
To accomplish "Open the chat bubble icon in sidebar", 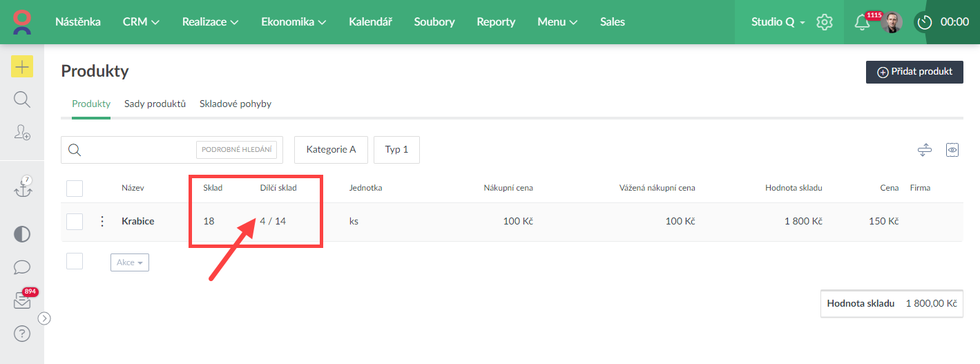I will click(22, 267).
